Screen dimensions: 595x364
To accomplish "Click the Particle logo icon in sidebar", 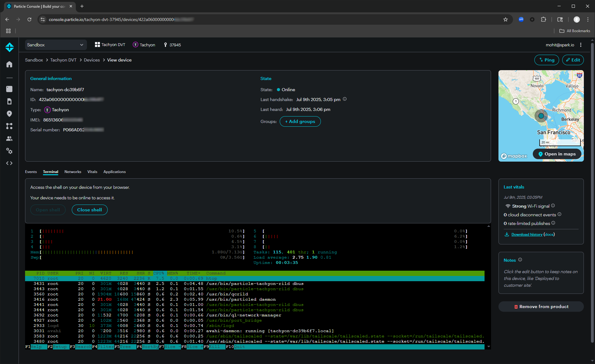I will [10, 47].
